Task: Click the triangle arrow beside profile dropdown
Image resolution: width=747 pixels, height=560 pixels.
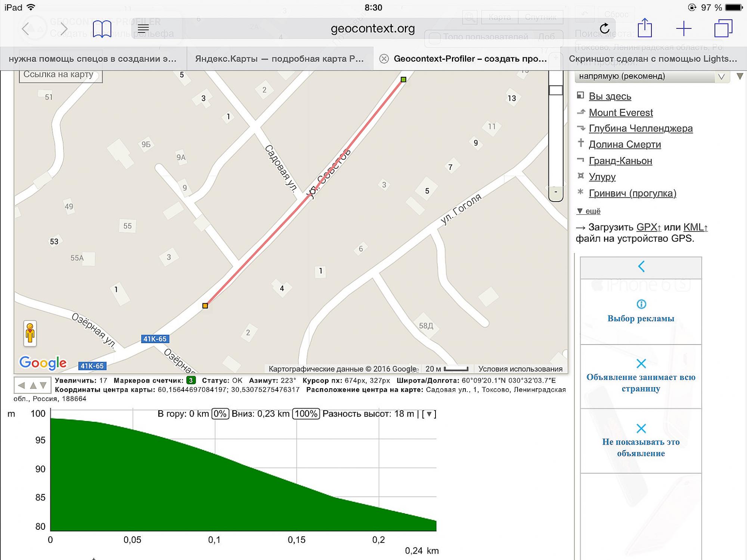Action: (x=740, y=76)
